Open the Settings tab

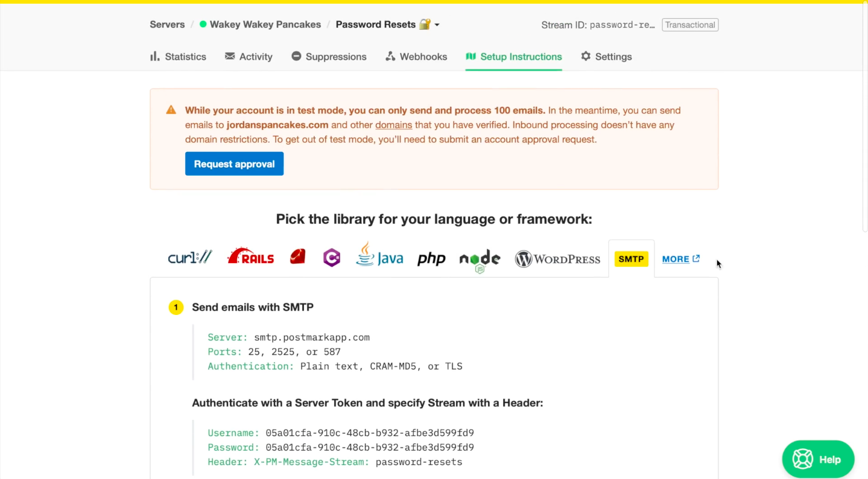(606, 56)
